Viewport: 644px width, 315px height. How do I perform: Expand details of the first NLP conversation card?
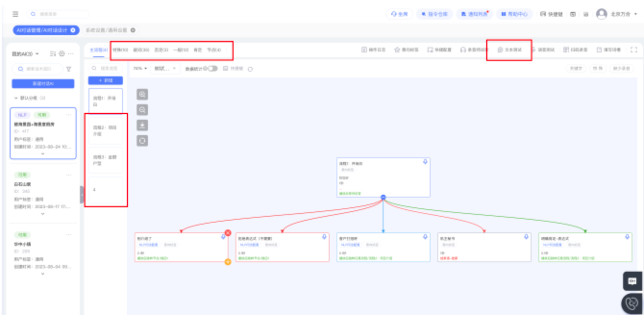43,154
